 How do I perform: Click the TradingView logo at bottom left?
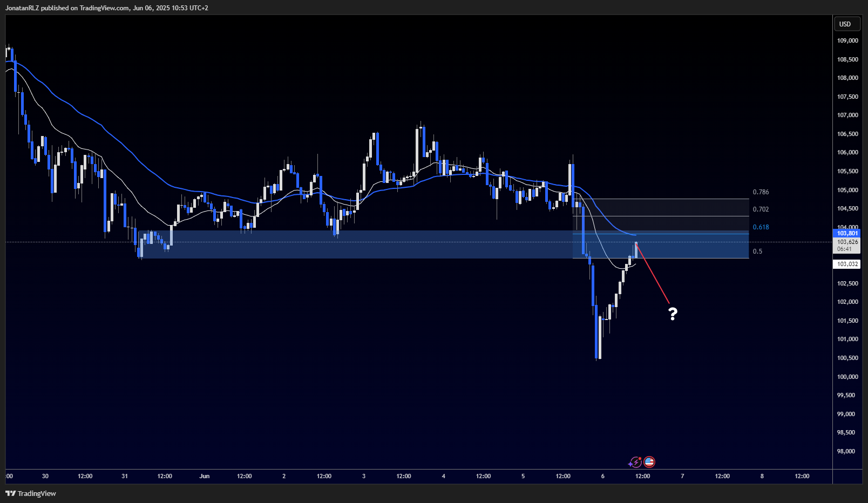tap(31, 493)
